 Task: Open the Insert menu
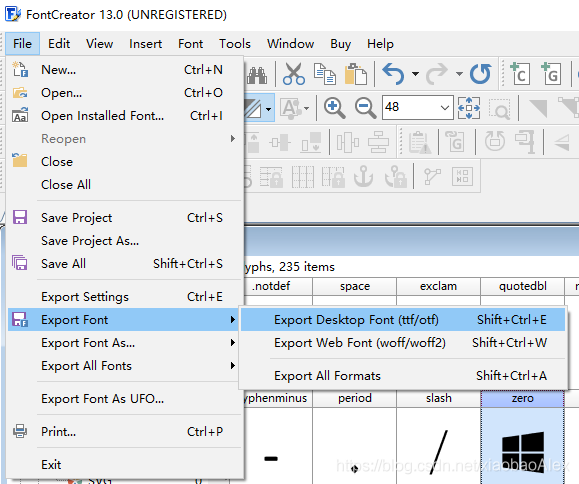[145, 44]
